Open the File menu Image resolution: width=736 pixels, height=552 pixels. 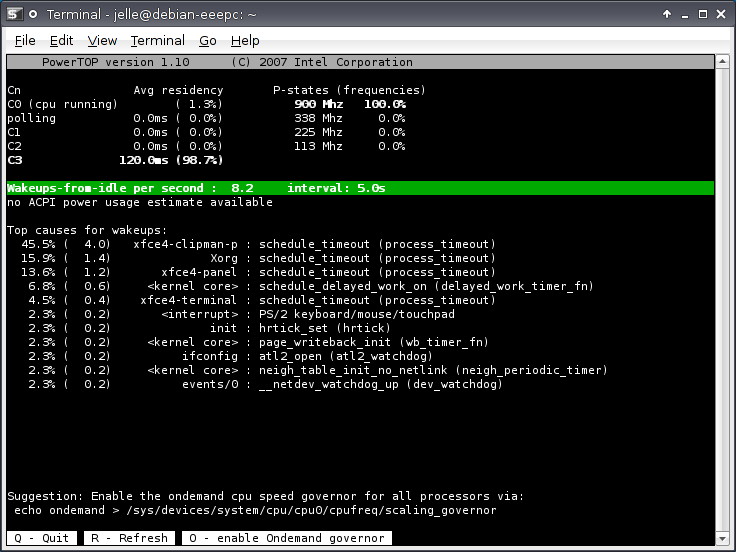point(25,41)
